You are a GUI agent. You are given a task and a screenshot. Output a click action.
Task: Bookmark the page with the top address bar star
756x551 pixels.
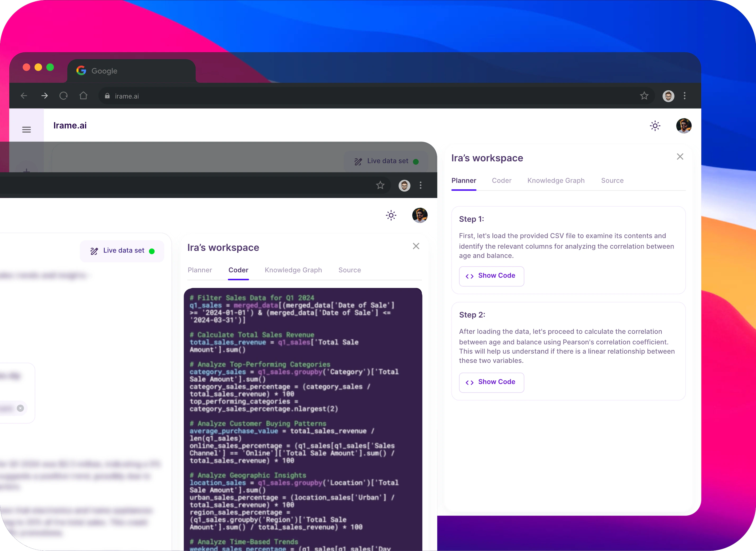coord(644,96)
